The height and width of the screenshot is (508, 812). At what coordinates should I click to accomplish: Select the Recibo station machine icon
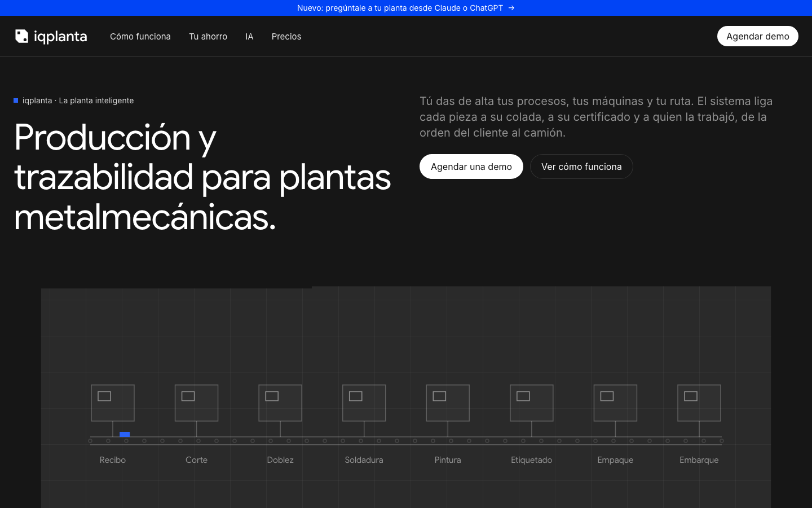click(x=113, y=403)
